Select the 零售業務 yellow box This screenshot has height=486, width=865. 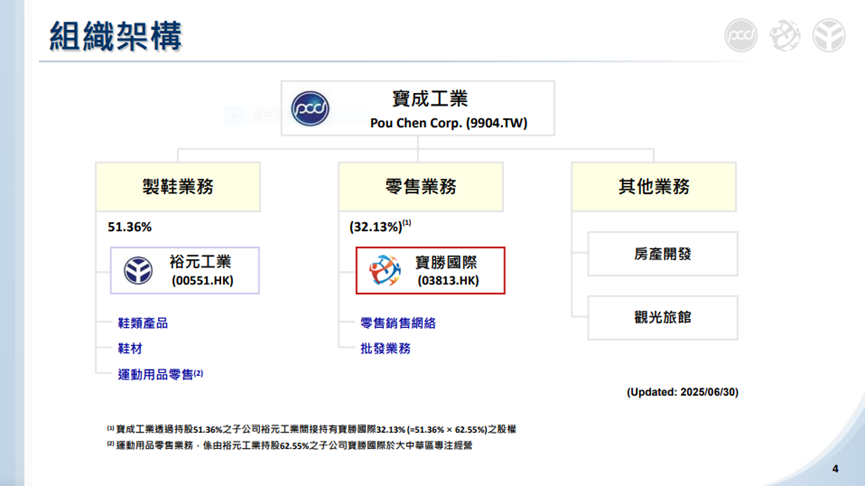click(x=421, y=186)
